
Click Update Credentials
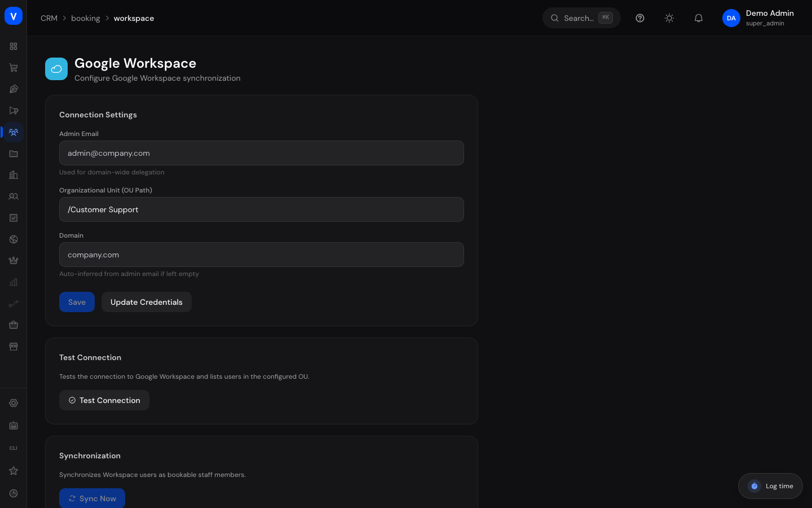point(147,302)
